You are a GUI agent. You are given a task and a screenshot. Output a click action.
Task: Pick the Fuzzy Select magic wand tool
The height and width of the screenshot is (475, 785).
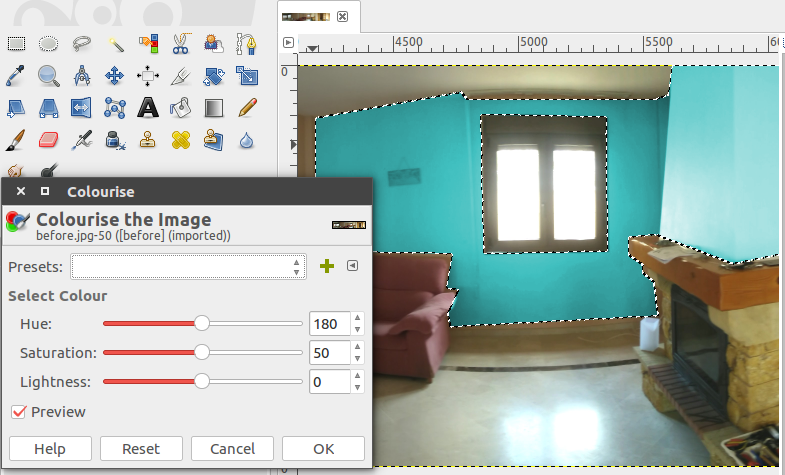115,44
